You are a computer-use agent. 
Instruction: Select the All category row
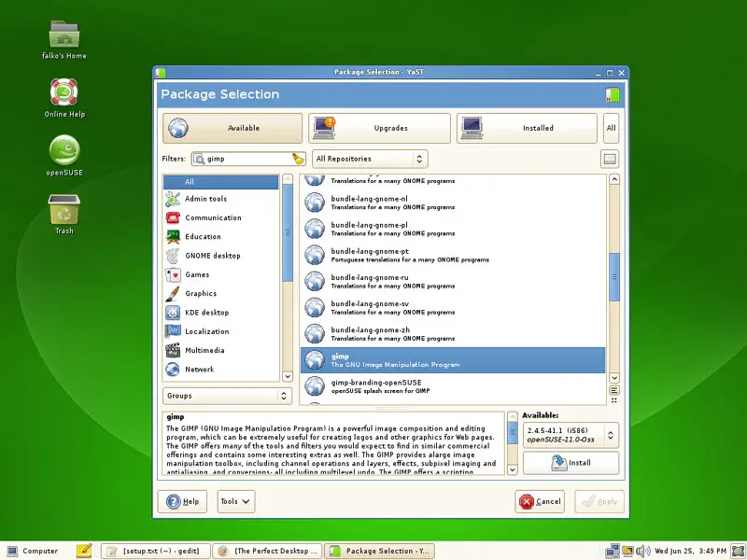pos(221,182)
